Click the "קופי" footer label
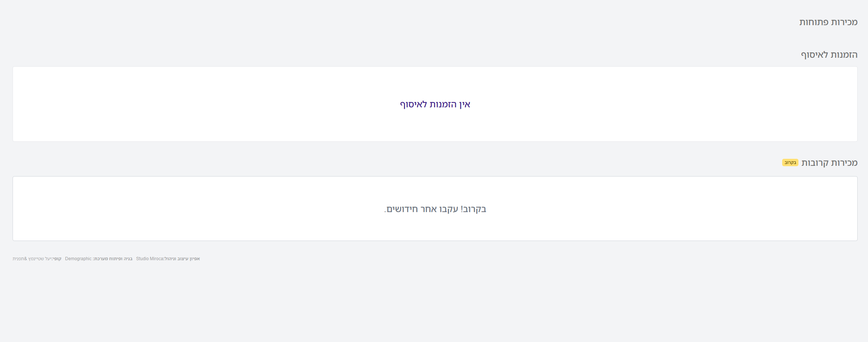 [x=57, y=259]
